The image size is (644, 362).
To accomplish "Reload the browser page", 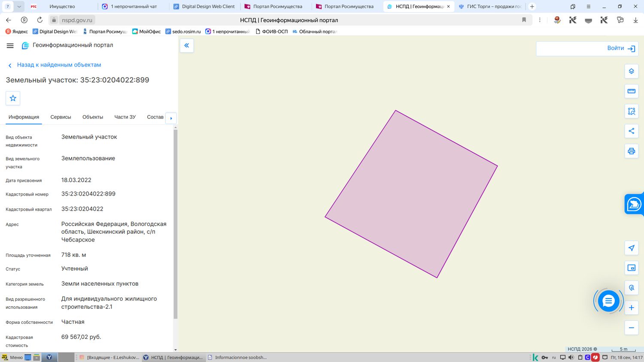I will 39,20.
